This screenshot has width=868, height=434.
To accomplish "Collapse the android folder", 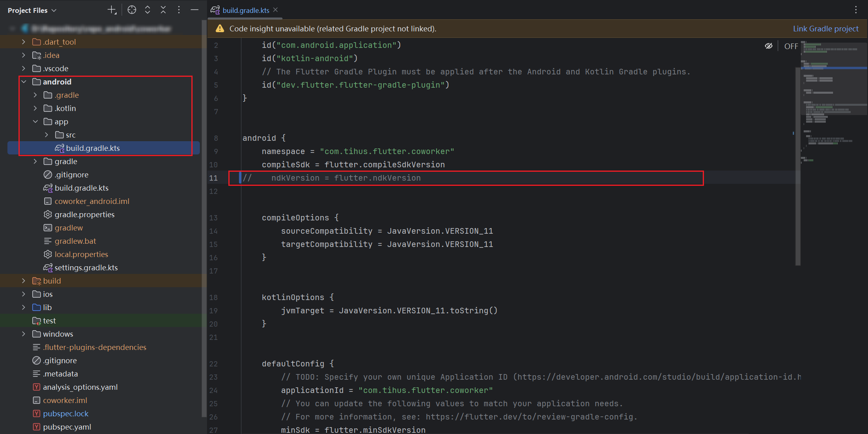I will coord(23,82).
